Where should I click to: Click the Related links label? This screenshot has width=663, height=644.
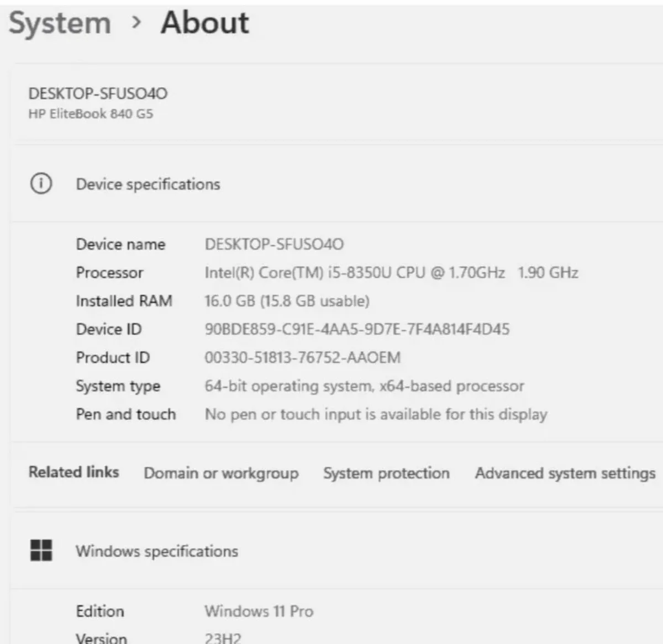[x=73, y=472]
